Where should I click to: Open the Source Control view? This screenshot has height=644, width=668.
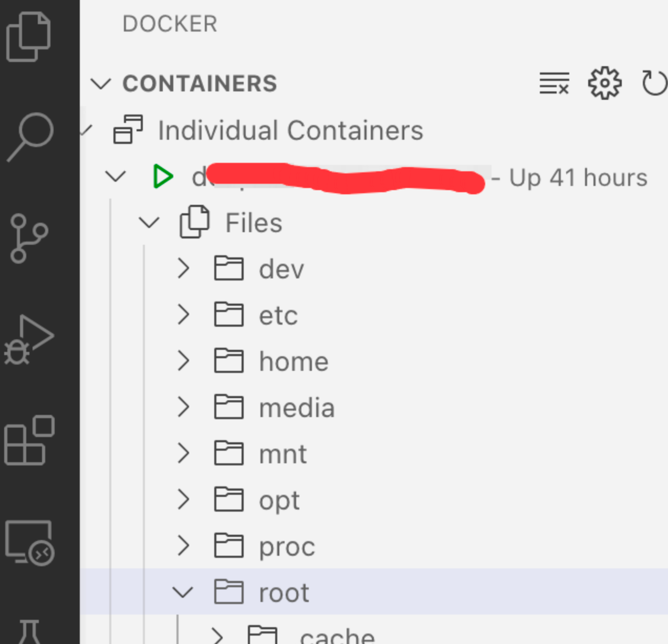(28, 239)
